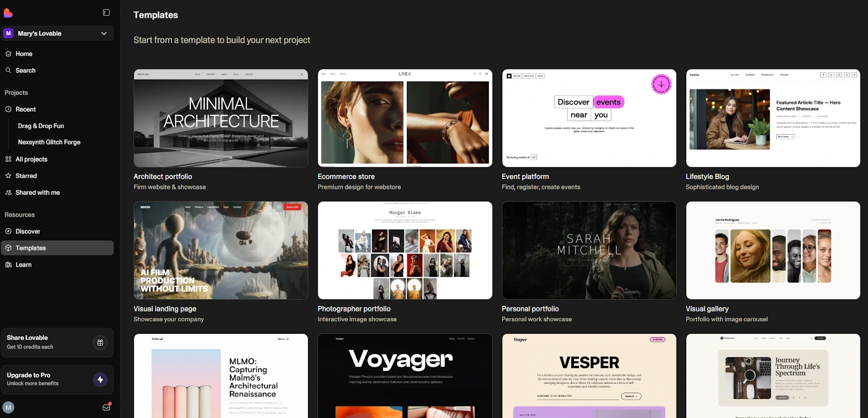This screenshot has width=868, height=418.
Task: Click "Sophisticated blog design" text
Action: tap(722, 187)
